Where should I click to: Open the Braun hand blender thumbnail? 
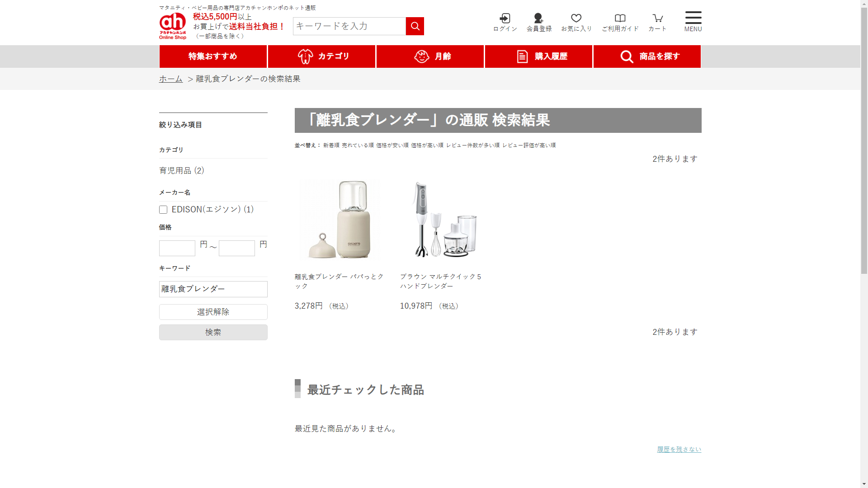[x=444, y=220]
